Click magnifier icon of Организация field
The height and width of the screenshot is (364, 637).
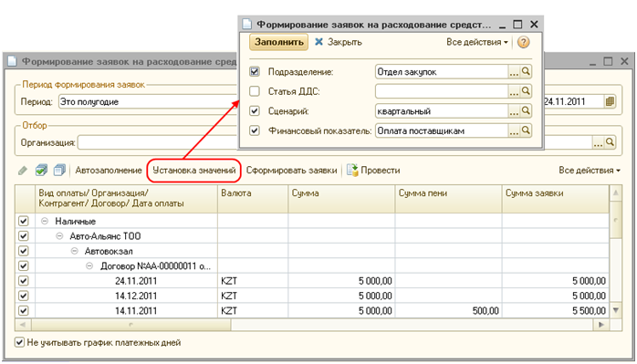(610, 142)
